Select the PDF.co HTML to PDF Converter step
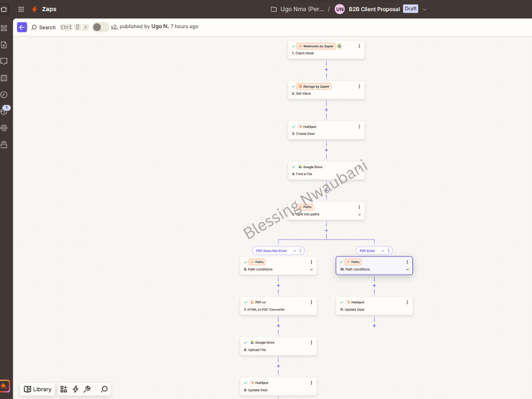This screenshot has height=399, width=532. tap(279, 306)
